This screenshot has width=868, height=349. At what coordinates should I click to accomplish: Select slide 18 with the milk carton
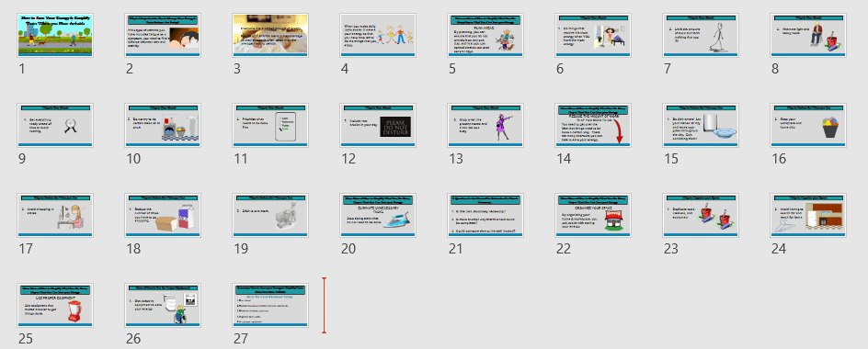pos(163,215)
